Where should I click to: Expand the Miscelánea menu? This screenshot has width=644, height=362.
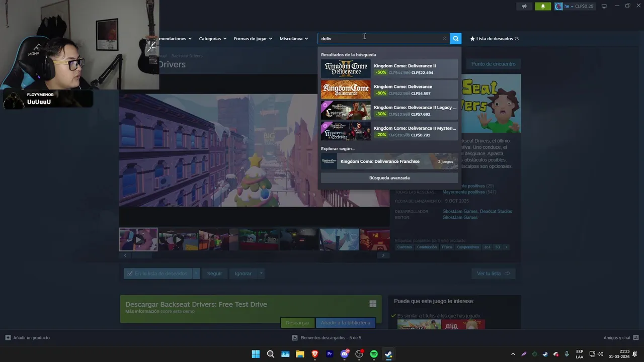294,39
